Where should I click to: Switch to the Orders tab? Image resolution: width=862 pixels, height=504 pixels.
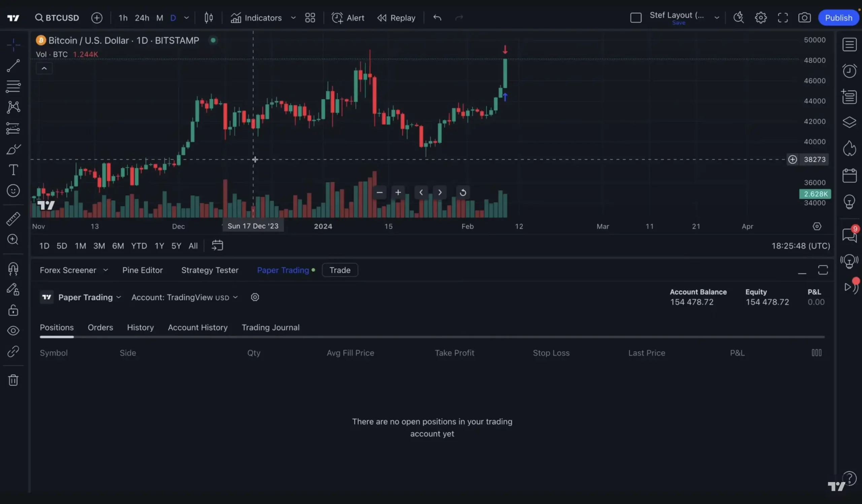pos(100,328)
